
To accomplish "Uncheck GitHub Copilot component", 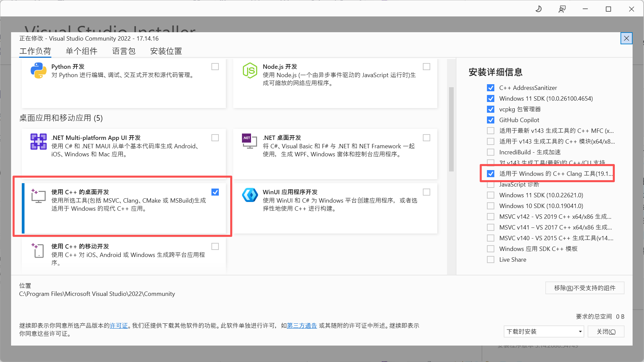I will [x=491, y=120].
